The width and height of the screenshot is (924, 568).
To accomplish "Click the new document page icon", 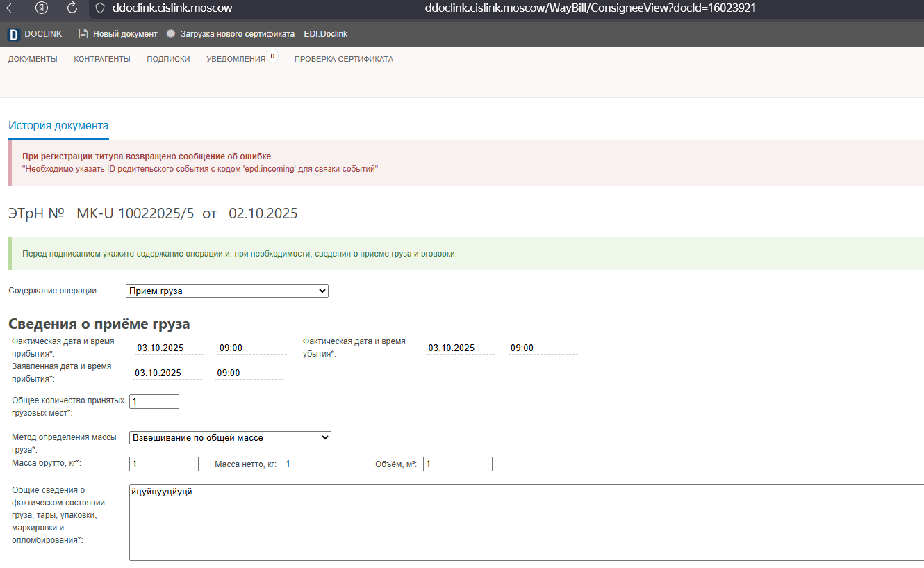I will 83,33.
